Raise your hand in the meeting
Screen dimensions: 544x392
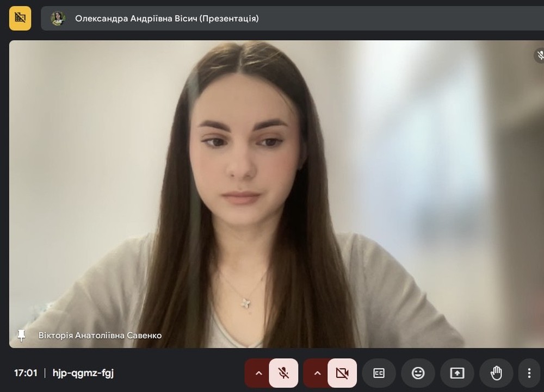tap(496, 373)
